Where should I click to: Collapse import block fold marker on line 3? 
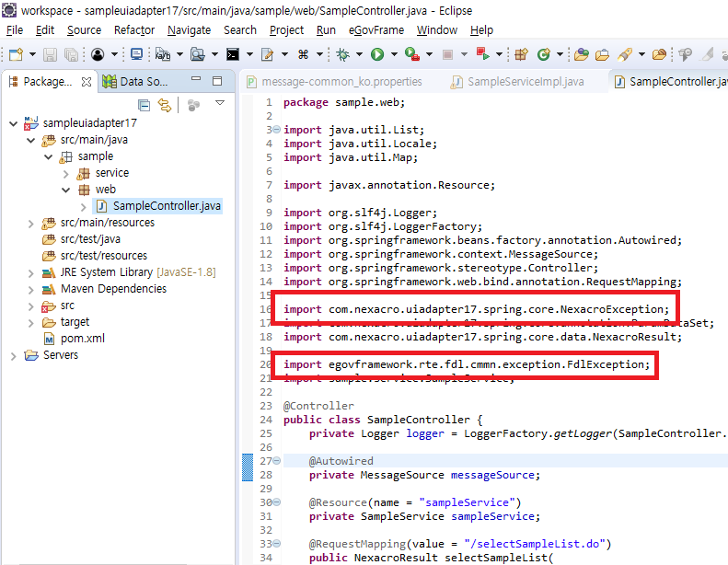tap(277, 130)
